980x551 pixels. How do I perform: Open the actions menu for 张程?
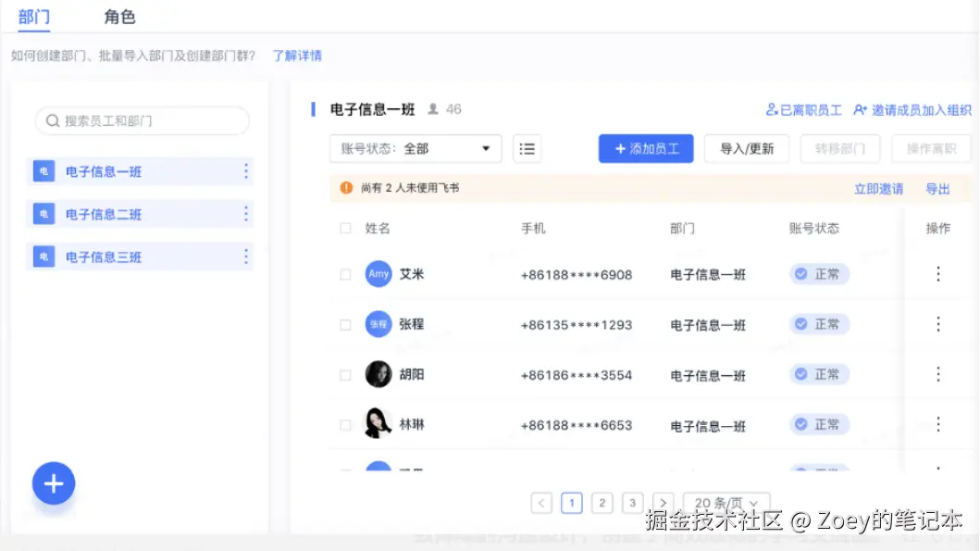(x=937, y=324)
